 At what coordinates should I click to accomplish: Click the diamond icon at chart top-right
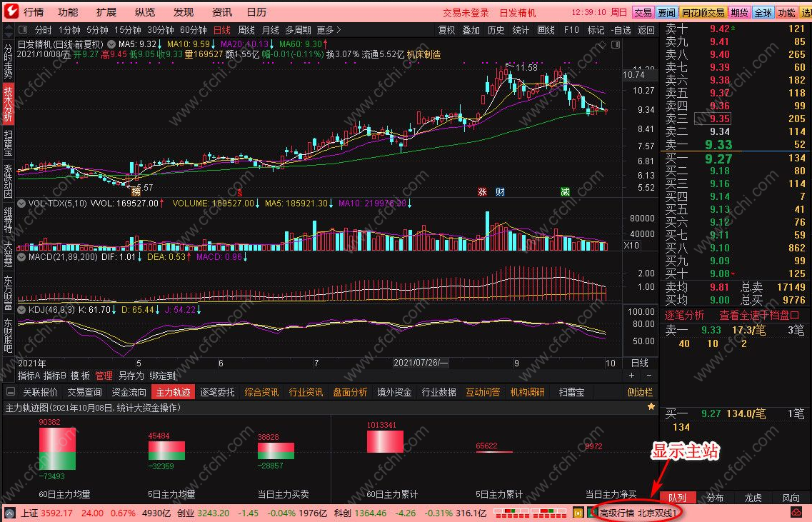[602, 44]
